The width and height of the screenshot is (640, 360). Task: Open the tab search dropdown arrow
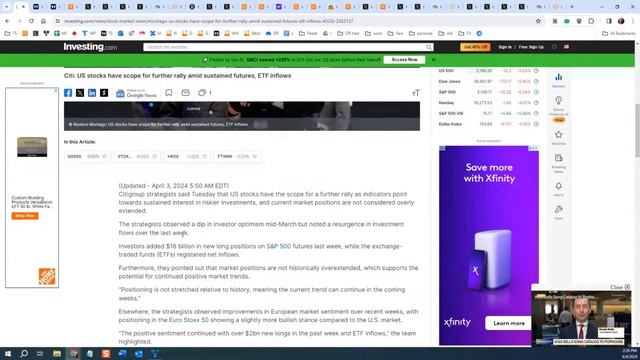click(6, 7)
